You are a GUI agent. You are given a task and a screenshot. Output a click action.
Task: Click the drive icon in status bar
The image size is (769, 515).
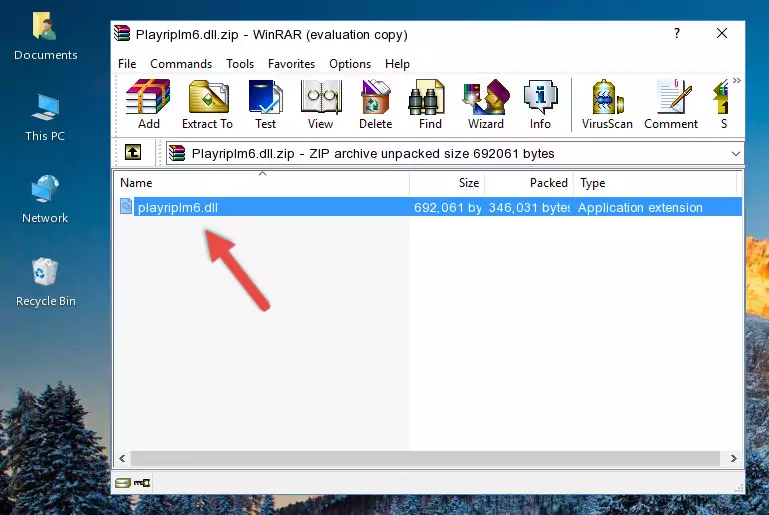click(x=123, y=483)
